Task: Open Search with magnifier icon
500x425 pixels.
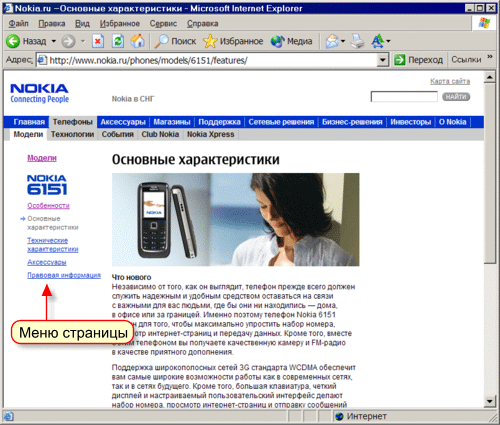Action: click(162, 41)
